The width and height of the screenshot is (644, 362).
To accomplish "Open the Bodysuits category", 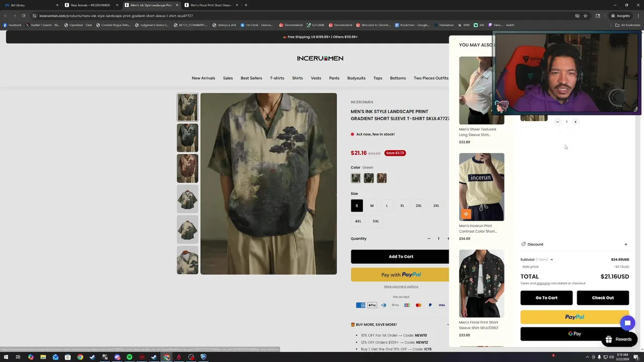I will point(356,78).
